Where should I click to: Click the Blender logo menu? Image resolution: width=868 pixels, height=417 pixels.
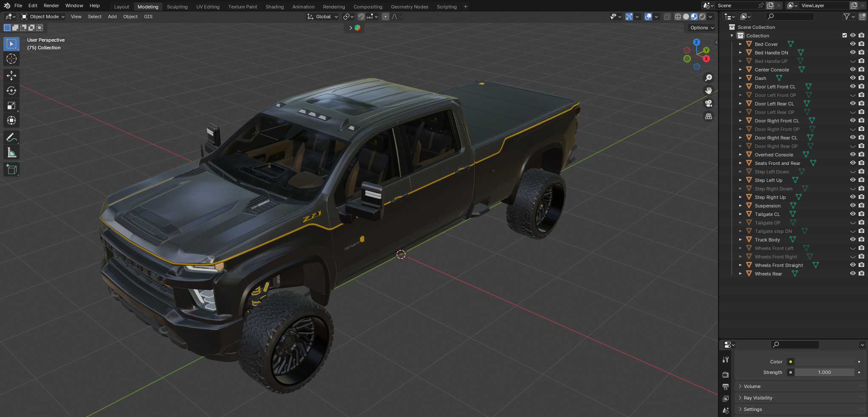pyautogui.click(x=7, y=6)
